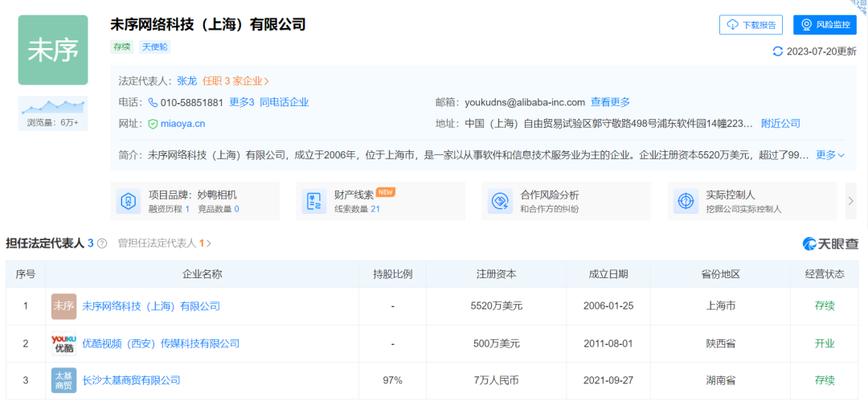Image resolution: width=868 pixels, height=406 pixels.
Task: Click the 下载报告 button
Action: pyautogui.click(x=751, y=25)
